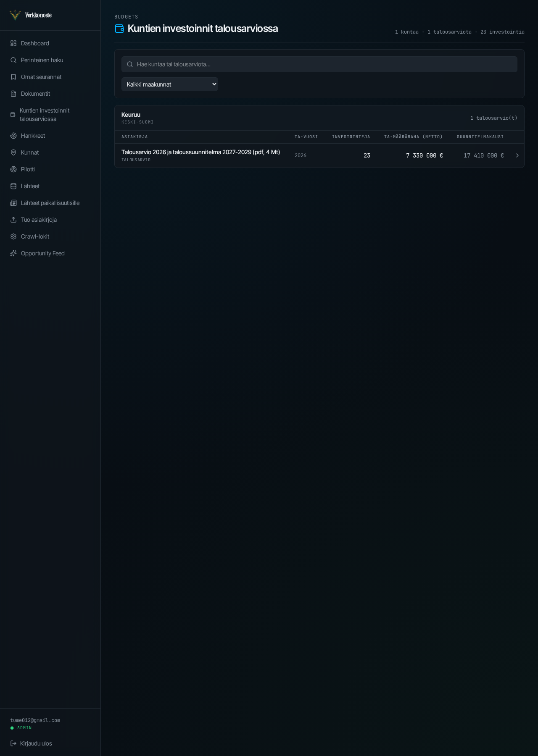538x756 pixels.
Task: Open Lähteet paikallisuutisille menu item
Action: coord(50,203)
